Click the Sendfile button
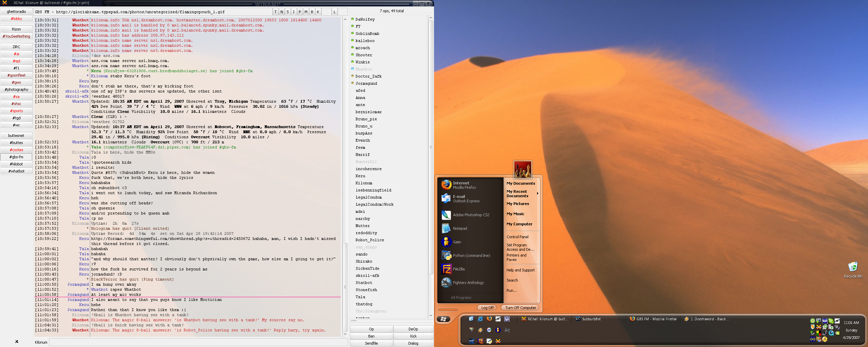Viewport: 868px width, 347px height. pos(371,343)
